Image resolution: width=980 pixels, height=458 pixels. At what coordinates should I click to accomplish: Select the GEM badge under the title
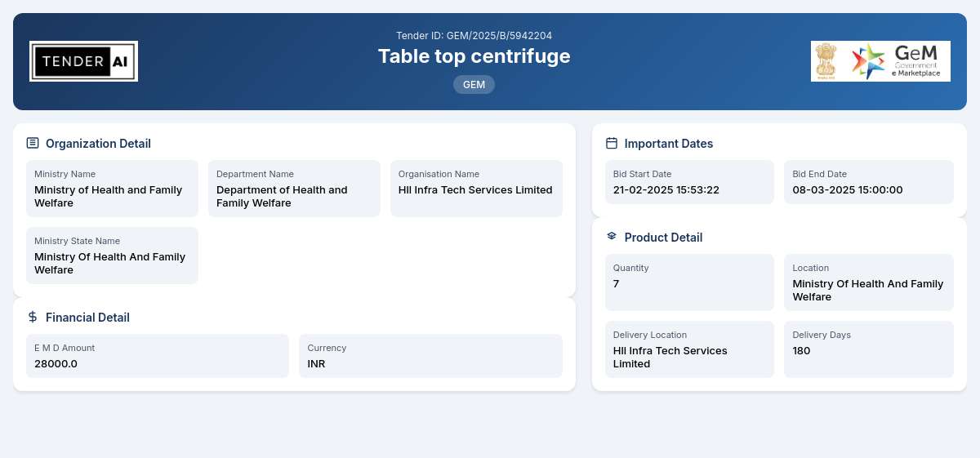tap(474, 84)
